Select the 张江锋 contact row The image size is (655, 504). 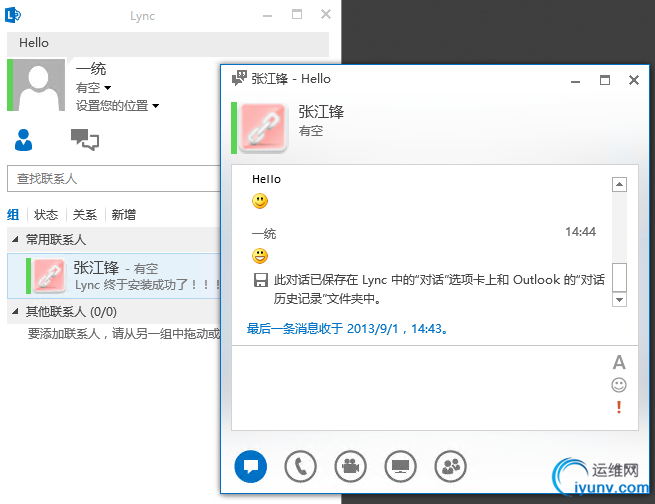click(x=114, y=275)
